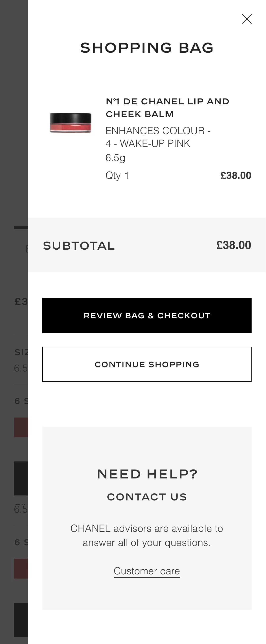Click the subtotal amount £38.00
Image resolution: width=266 pixels, height=644 pixels.
point(233,245)
